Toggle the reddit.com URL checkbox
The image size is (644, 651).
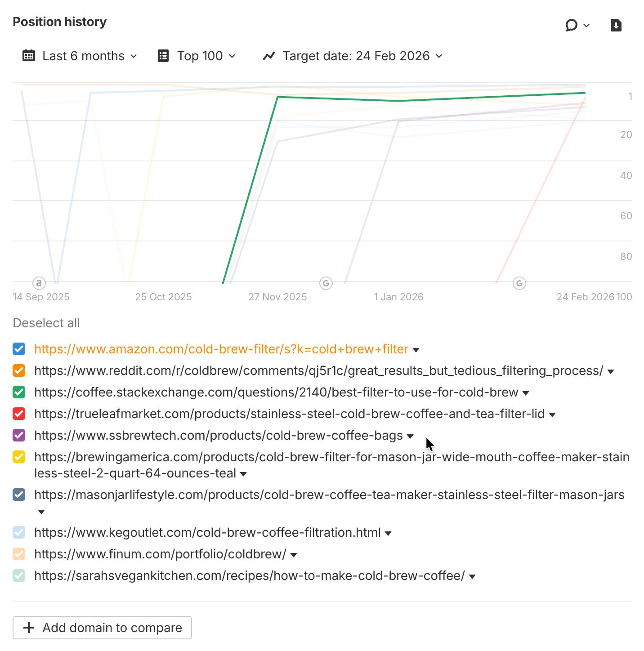[x=19, y=370]
